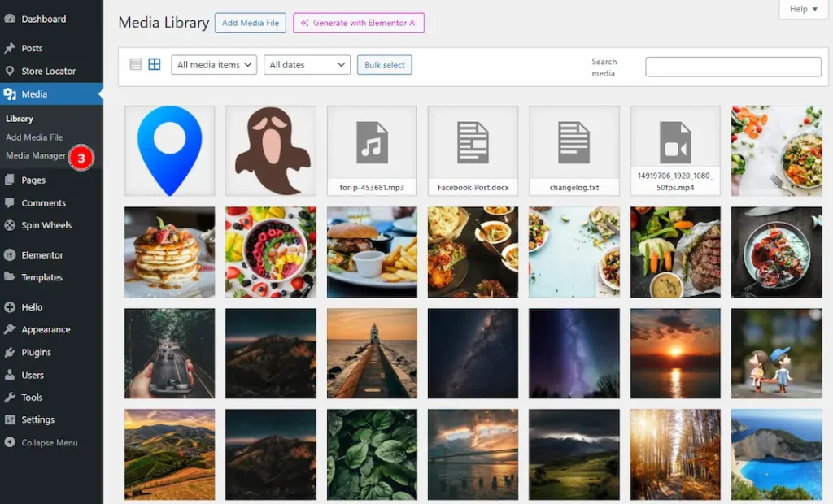
Task: Click the Posts pin icon
Action: 10,48
